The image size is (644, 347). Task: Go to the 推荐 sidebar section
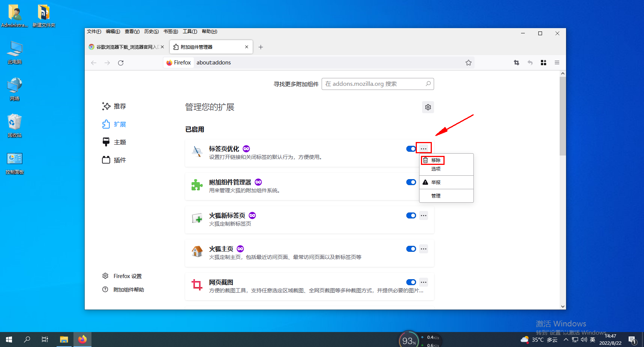click(114, 106)
